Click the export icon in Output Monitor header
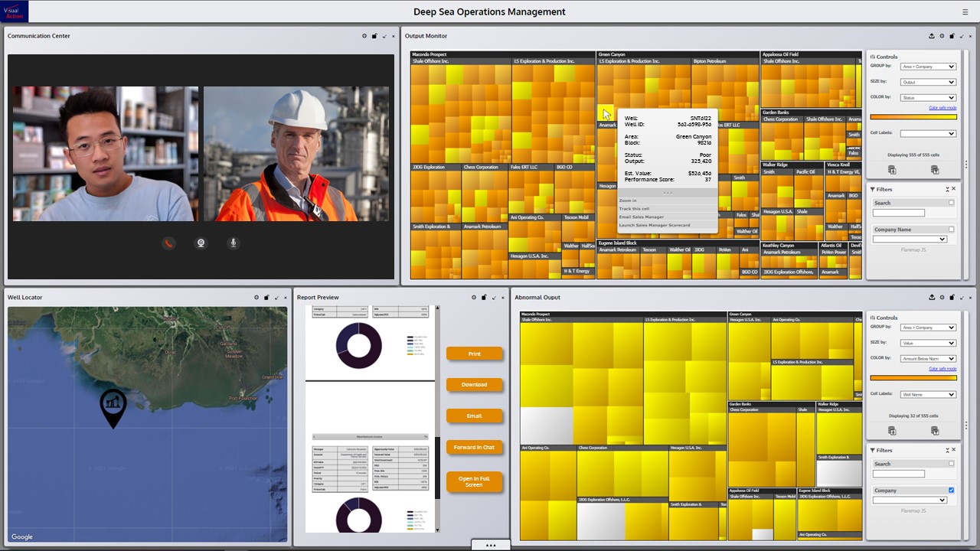980x551 pixels. (932, 36)
